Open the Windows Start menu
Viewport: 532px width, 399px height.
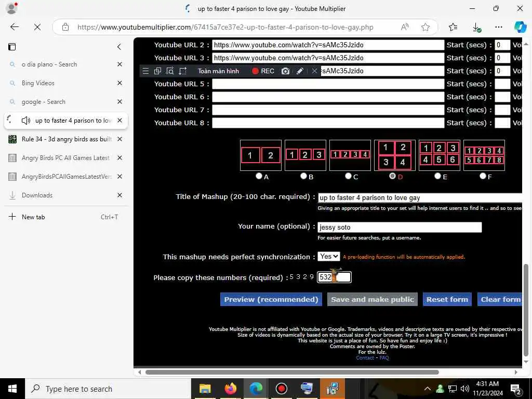12,389
